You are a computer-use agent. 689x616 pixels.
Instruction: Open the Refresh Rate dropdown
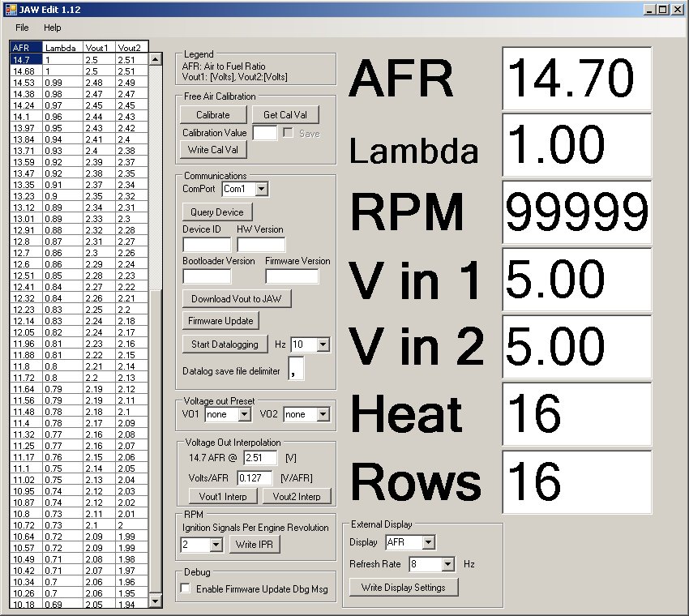click(447, 563)
